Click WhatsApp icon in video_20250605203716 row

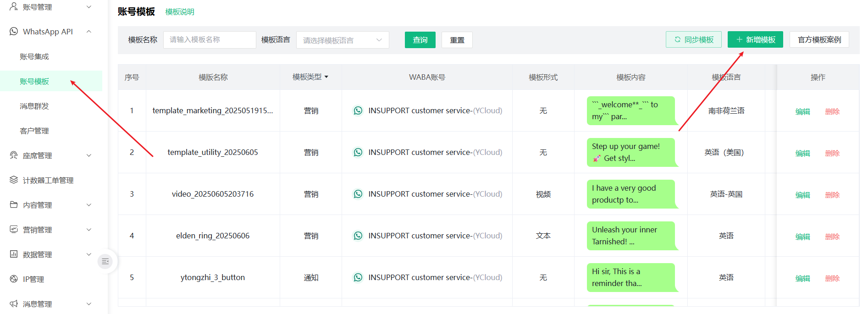[358, 194]
